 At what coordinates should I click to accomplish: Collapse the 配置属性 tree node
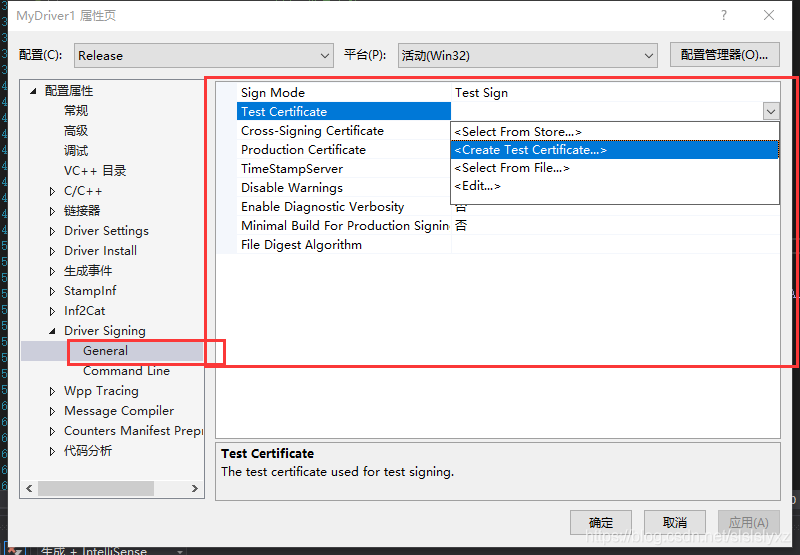34,91
